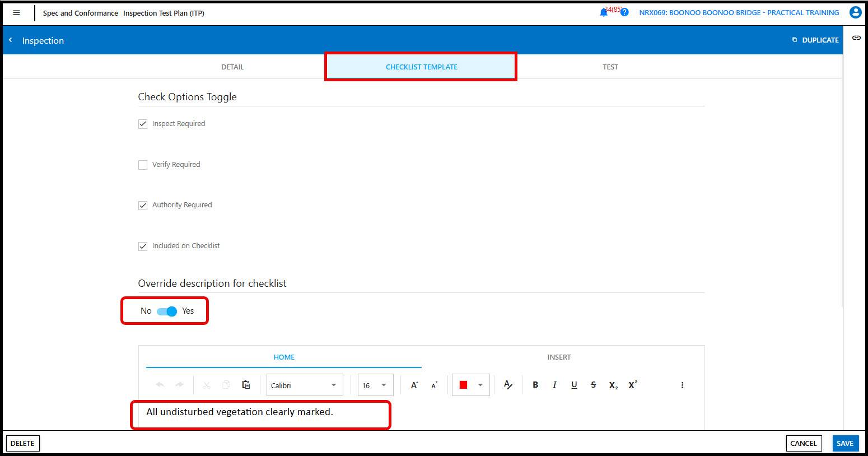
Task: Toggle italic text formatting
Action: pos(554,385)
